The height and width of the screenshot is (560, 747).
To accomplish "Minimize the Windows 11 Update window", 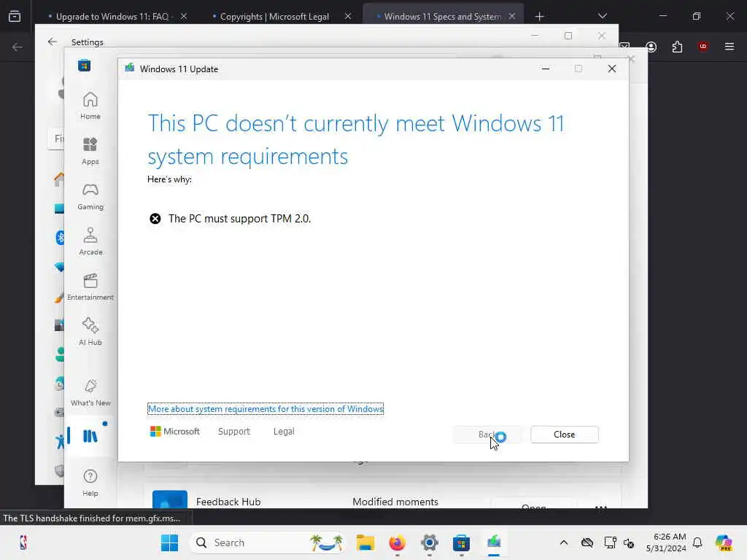I will click(x=546, y=69).
